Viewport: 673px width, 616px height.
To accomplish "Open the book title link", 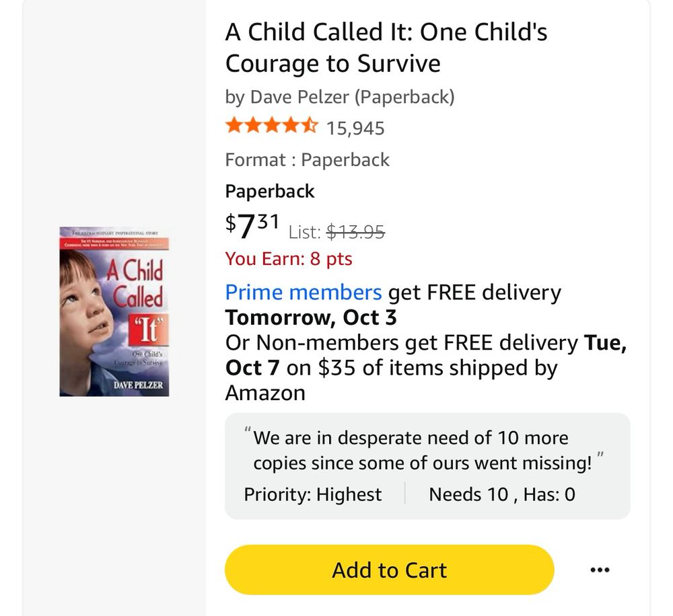I will (x=386, y=48).
